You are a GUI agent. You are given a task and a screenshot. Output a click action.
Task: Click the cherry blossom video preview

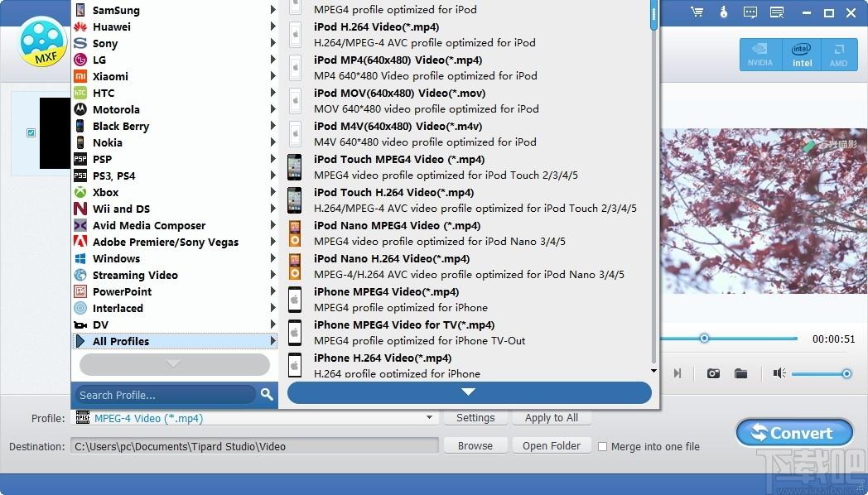click(x=764, y=211)
